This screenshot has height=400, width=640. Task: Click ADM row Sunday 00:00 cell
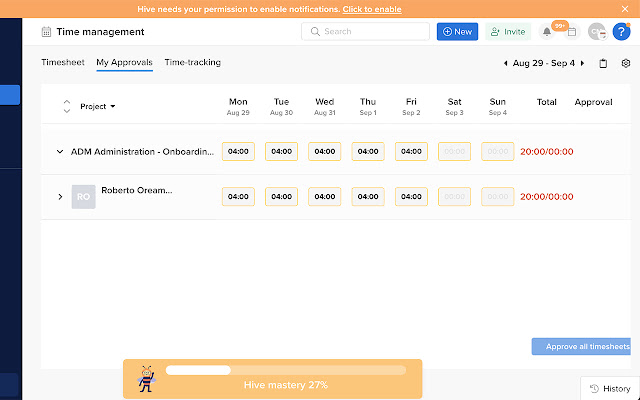[498, 151]
